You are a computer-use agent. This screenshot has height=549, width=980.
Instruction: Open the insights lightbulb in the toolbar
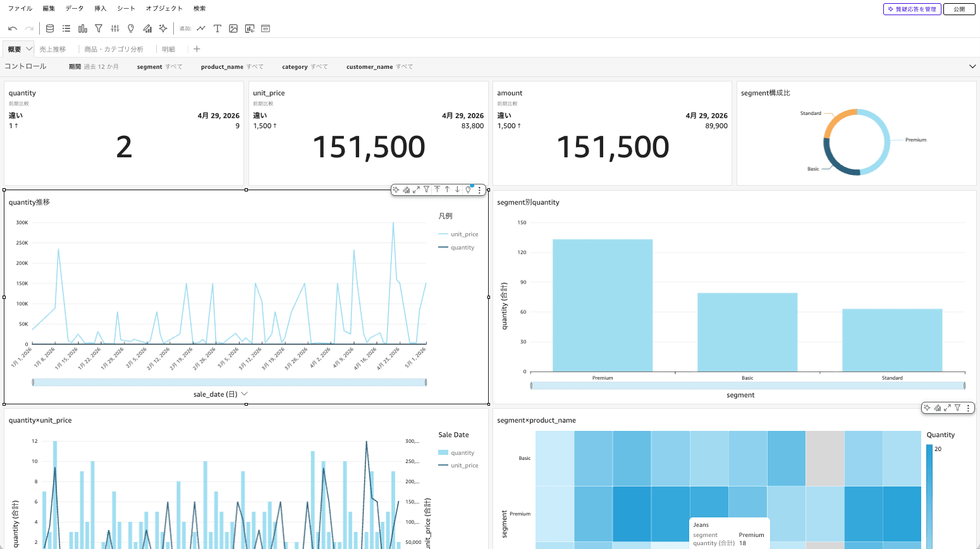pos(131,28)
